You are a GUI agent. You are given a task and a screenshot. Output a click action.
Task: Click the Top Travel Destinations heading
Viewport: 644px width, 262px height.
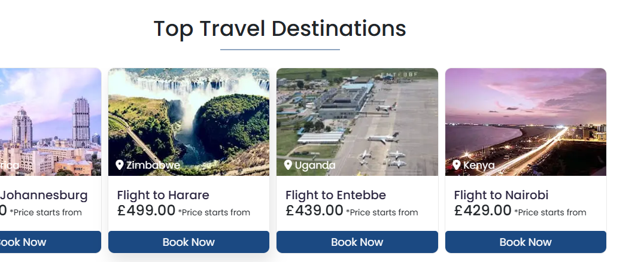point(280,29)
